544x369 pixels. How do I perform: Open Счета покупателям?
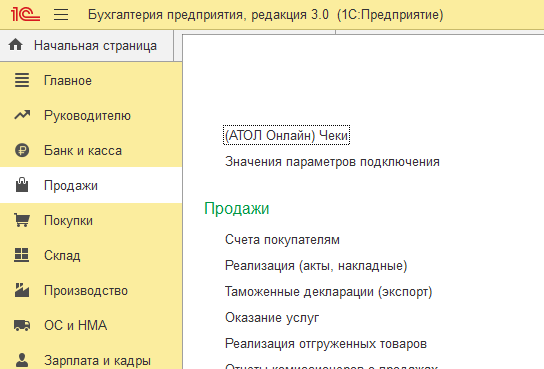(282, 240)
